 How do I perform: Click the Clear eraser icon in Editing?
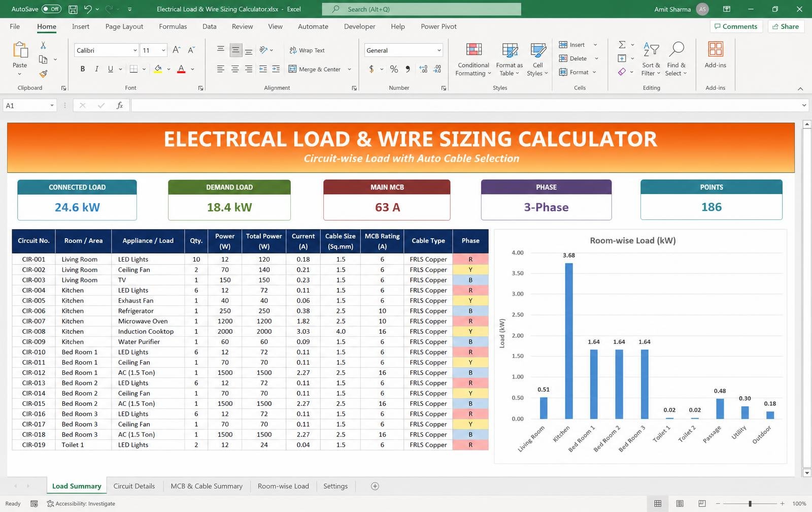(622, 72)
